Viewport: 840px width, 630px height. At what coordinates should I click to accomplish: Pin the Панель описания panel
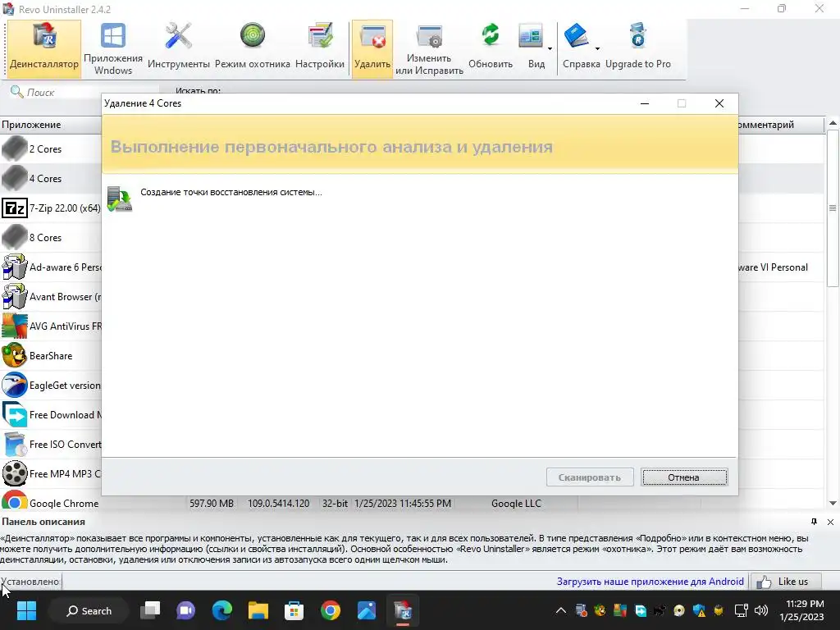814,522
